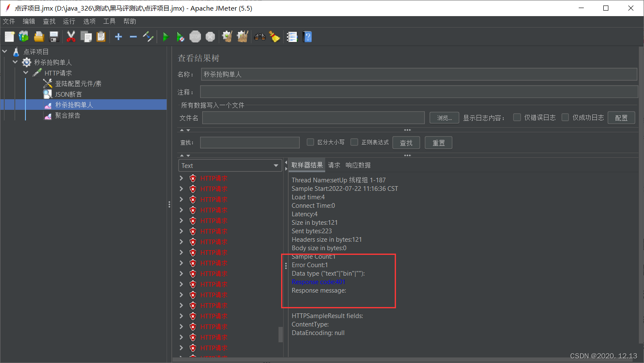The height and width of the screenshot is (363, 644).
Task: Shut down the test gracefully
Action: [210, 36]
